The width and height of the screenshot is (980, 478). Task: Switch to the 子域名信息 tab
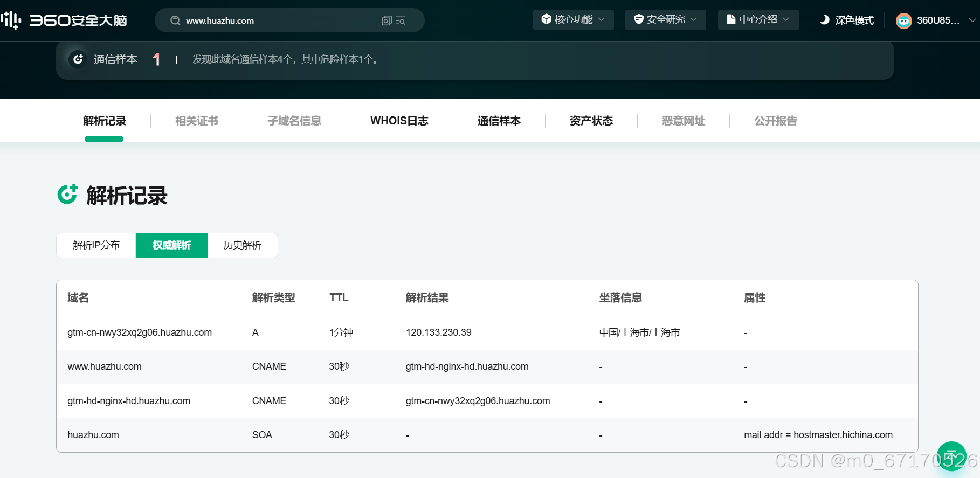294,121
